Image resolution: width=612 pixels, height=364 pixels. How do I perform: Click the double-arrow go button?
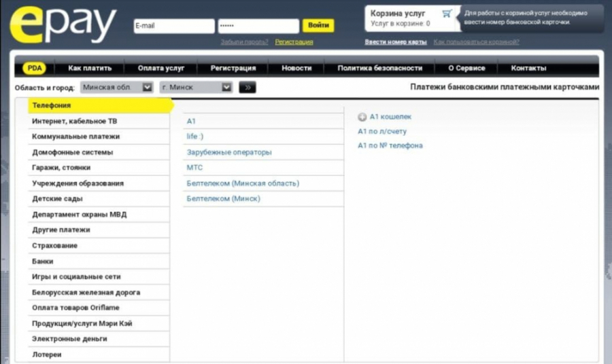248,88
